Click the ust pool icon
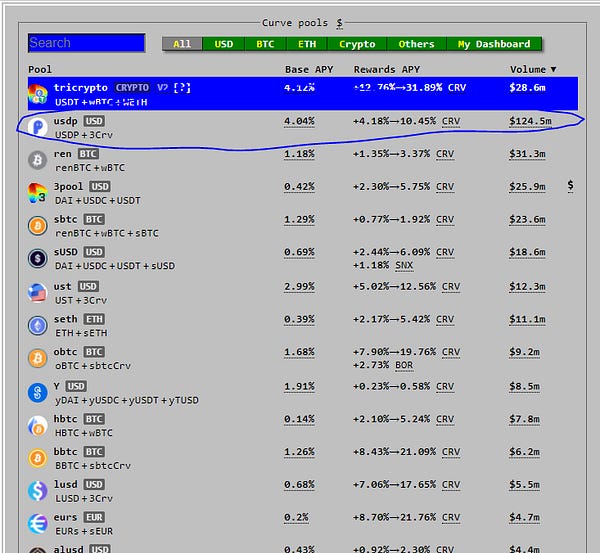The height and width of the screenshot is (553, 600). coord(38,293)
